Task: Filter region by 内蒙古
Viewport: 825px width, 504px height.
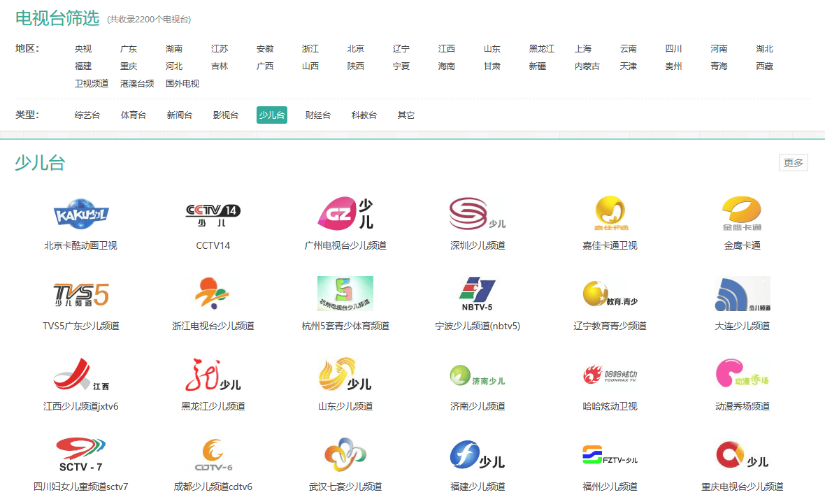Action: click(587, 66)
